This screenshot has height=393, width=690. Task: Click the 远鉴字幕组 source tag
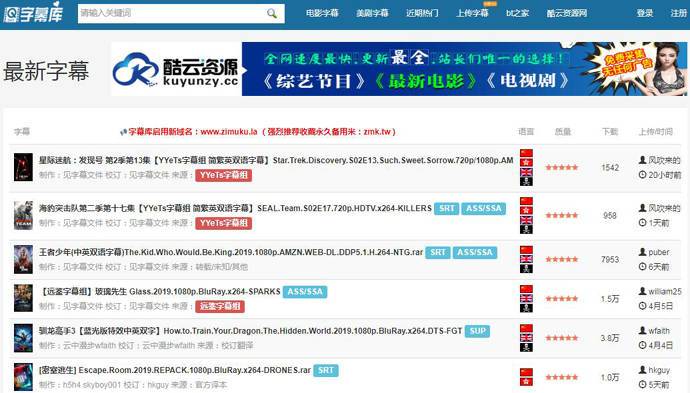point(220,306)
